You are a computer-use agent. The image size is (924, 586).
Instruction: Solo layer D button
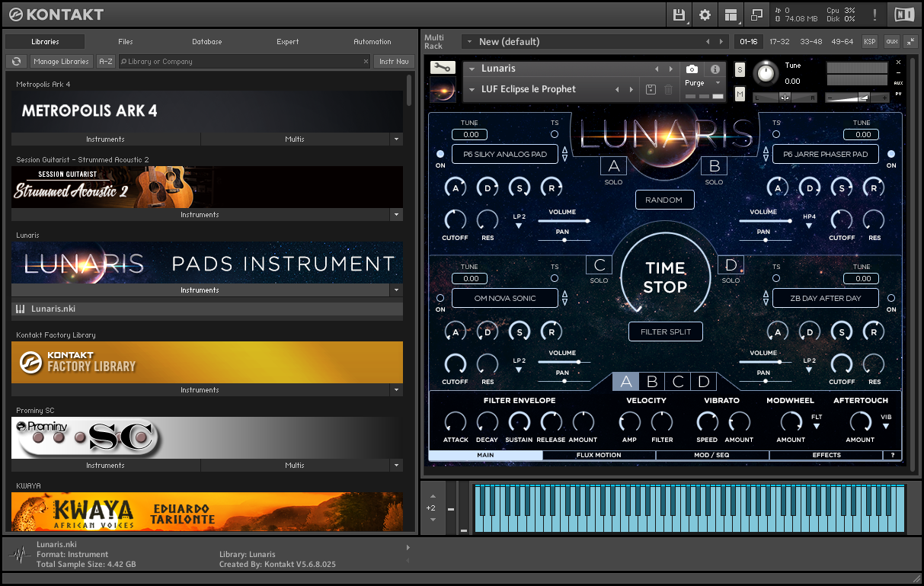(731, 265)
